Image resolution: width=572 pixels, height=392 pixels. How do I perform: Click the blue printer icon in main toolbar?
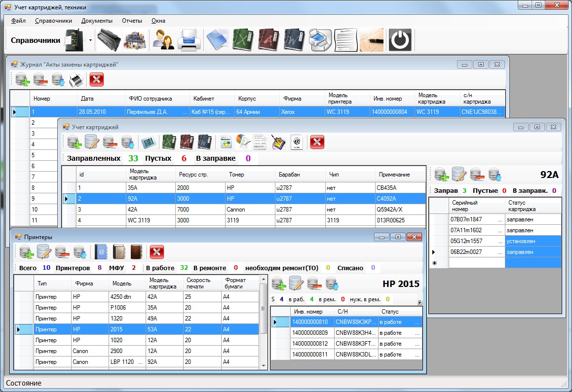coord(189,40)
